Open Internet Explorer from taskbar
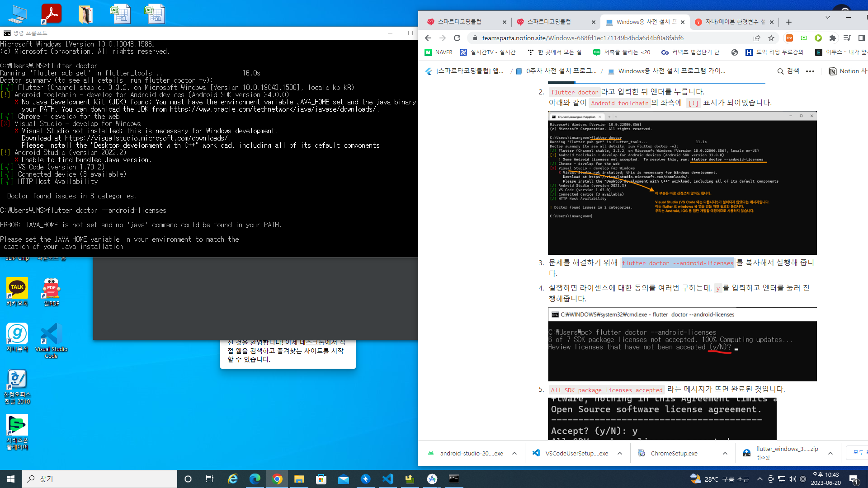 coord(233,479)
